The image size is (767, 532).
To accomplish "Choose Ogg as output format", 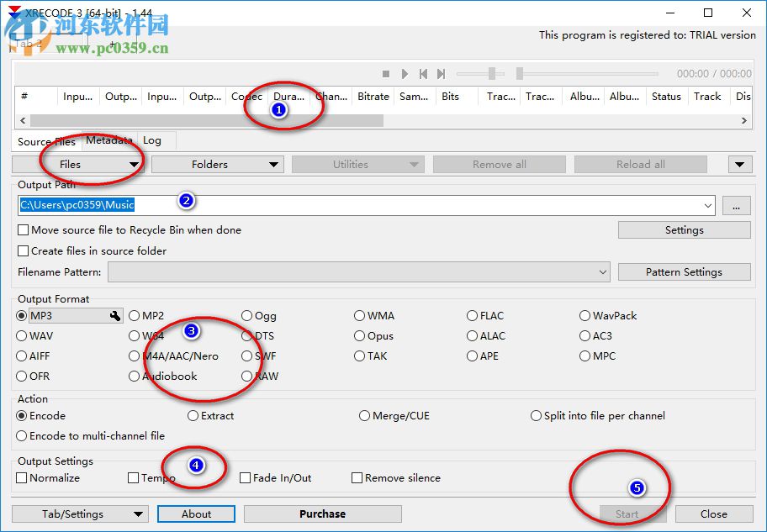I will [x=246, y=316].
